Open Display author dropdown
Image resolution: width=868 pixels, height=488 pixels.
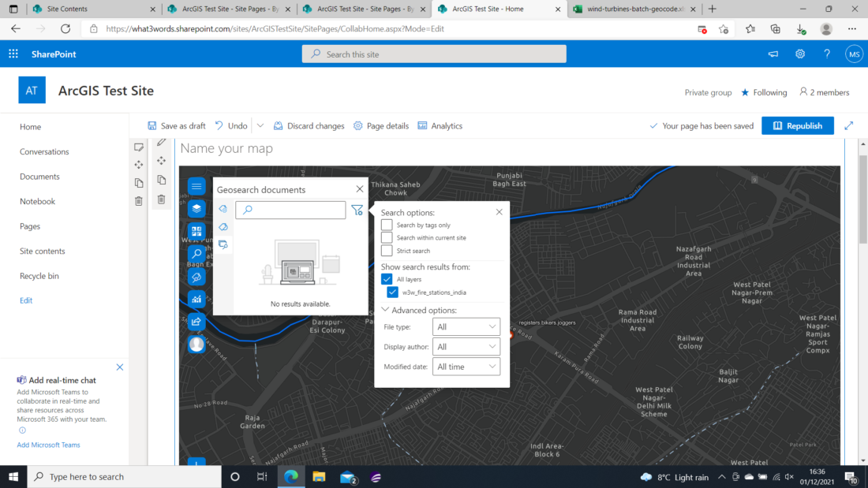466,347
